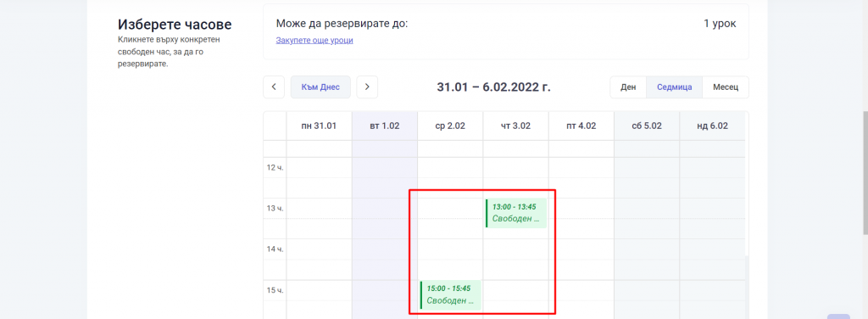
Task: Click the 14 ч. time row label
Action: [275, 249]
